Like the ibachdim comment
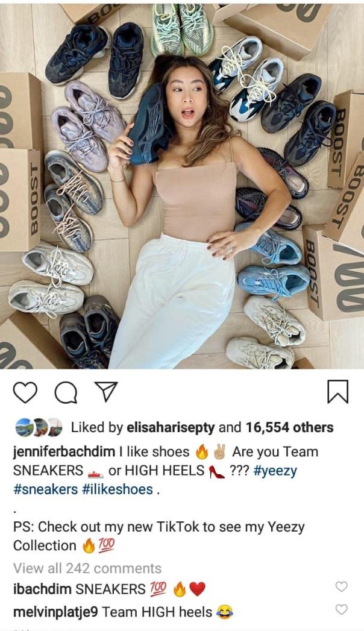 pyautogui.click(x=341, y=587)
